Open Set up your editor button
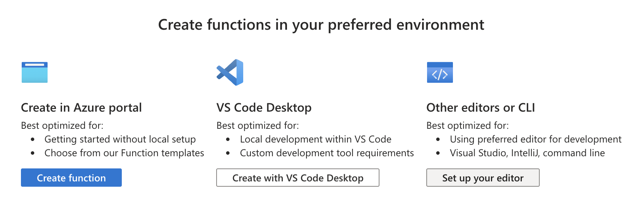This screenshot has width=644, height=205. click(x=483, y=178)
